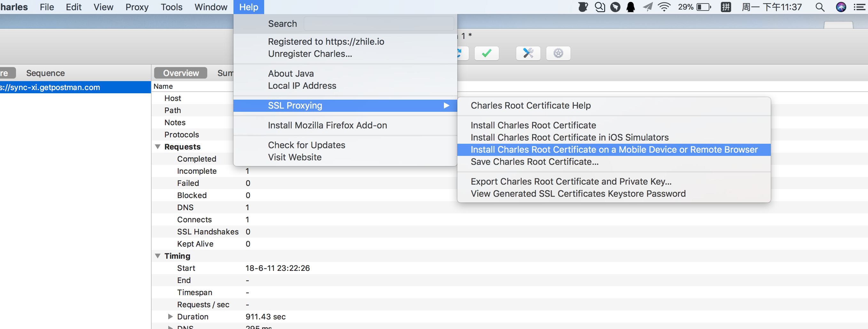Click the 911.43 sec duration value

pos(265,317)
